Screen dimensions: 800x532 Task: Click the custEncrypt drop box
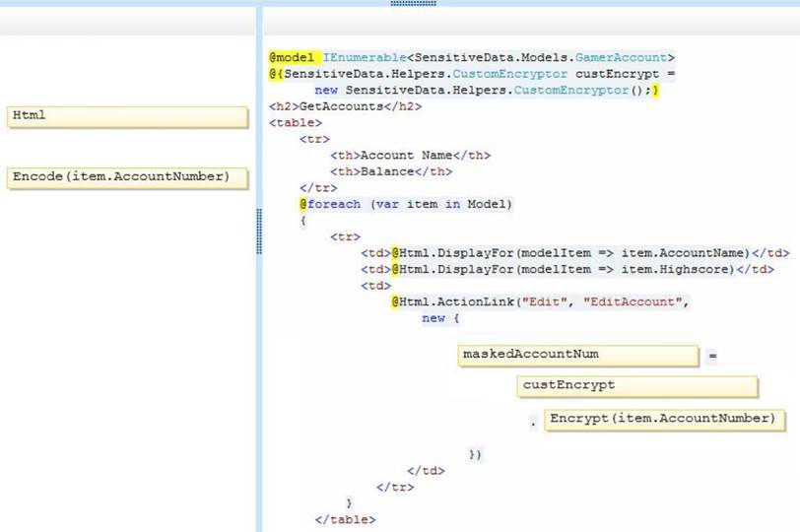[x=636, y=386]
